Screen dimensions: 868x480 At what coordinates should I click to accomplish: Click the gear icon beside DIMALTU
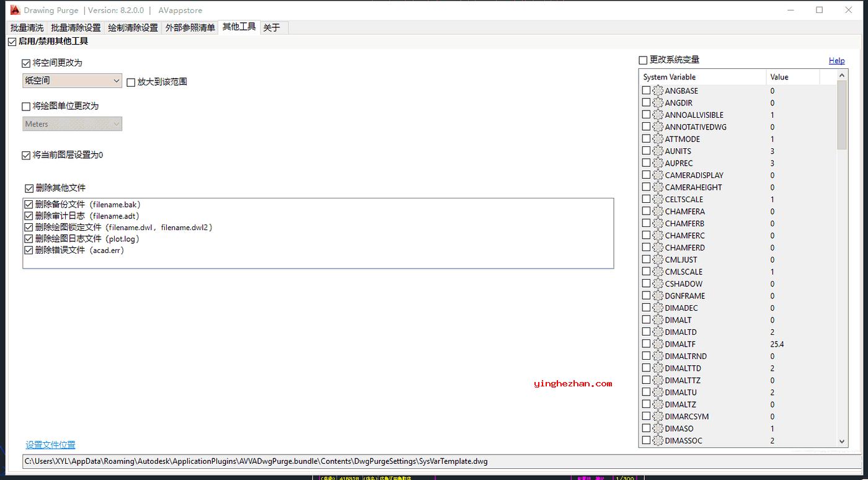click(x=658, y=393)
